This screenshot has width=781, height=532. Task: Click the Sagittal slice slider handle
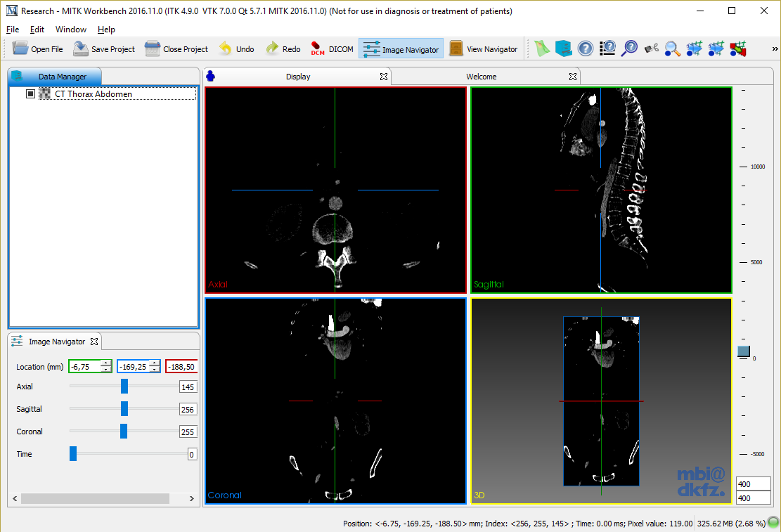pos(124,408)
